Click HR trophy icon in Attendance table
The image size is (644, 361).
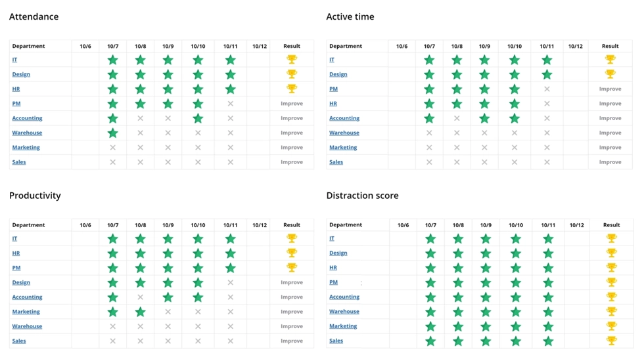292,89
